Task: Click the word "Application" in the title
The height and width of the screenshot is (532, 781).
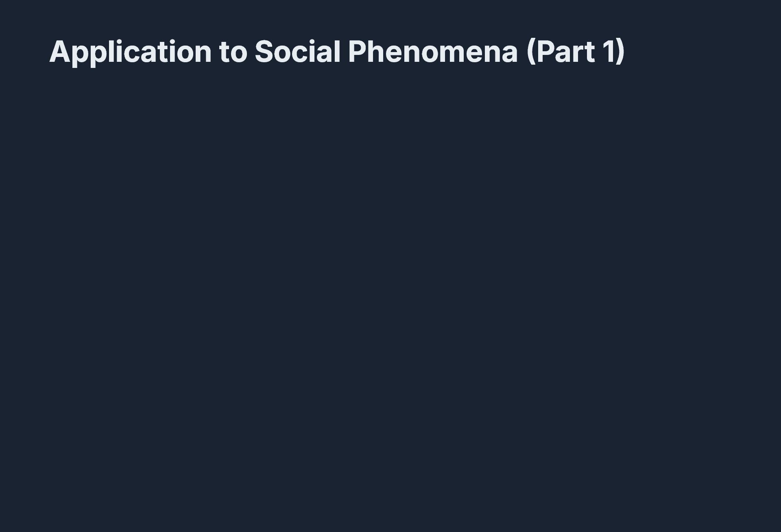Action: 130,52
